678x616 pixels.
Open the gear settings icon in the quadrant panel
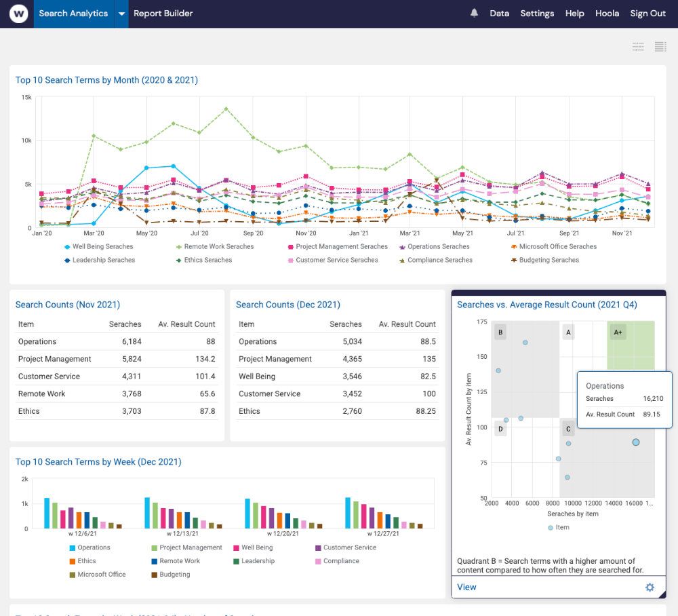650,586
